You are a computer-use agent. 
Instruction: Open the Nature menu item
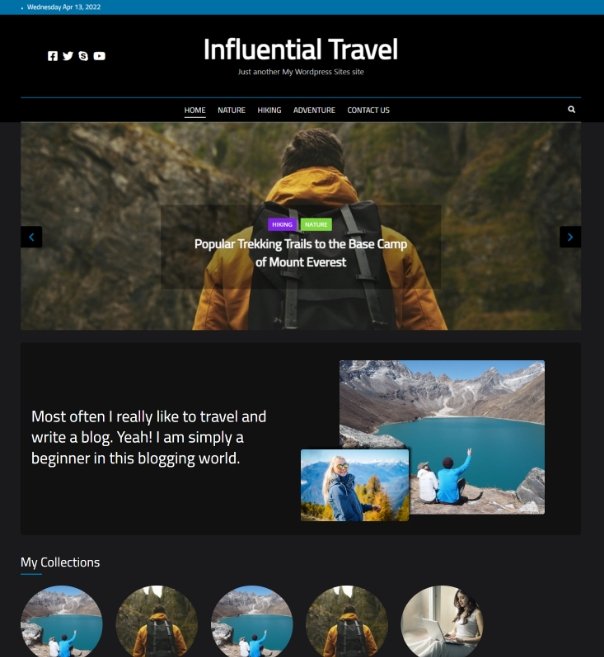click(x=231, y=110)
